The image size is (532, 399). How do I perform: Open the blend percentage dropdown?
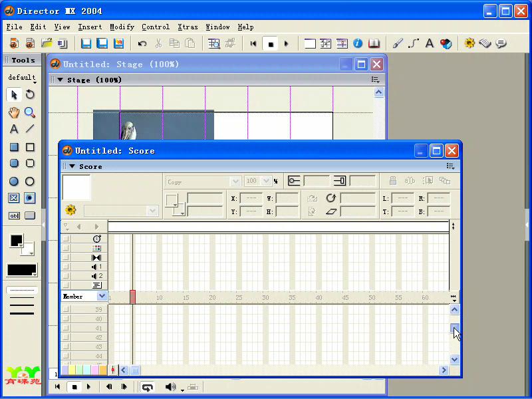pyautogui.click(x=267, y=181)
